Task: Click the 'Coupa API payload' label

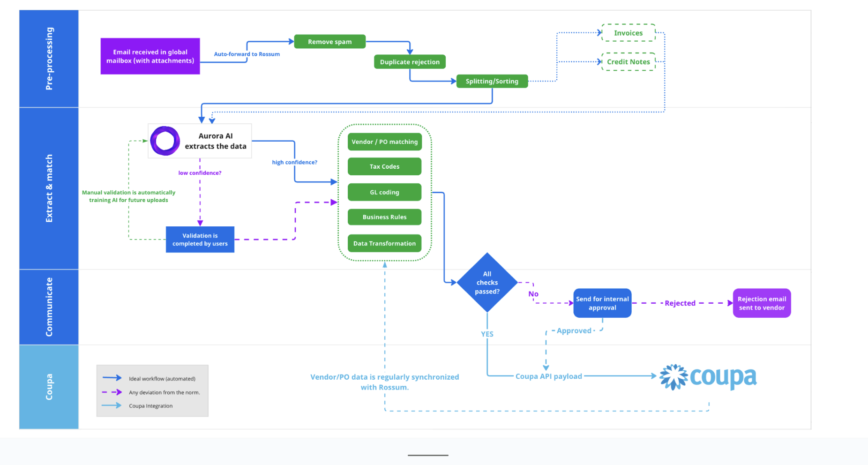Action: (549, 376)
